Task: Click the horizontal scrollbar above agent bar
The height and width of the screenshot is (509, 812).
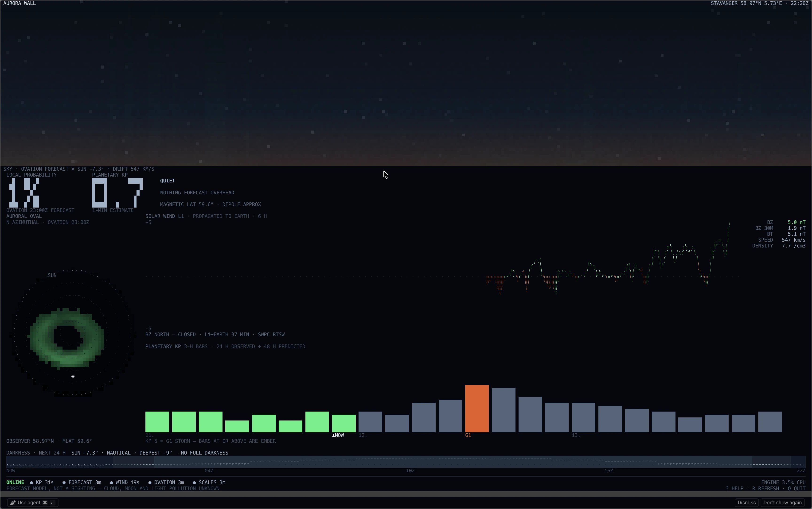Action: (406, 494)
